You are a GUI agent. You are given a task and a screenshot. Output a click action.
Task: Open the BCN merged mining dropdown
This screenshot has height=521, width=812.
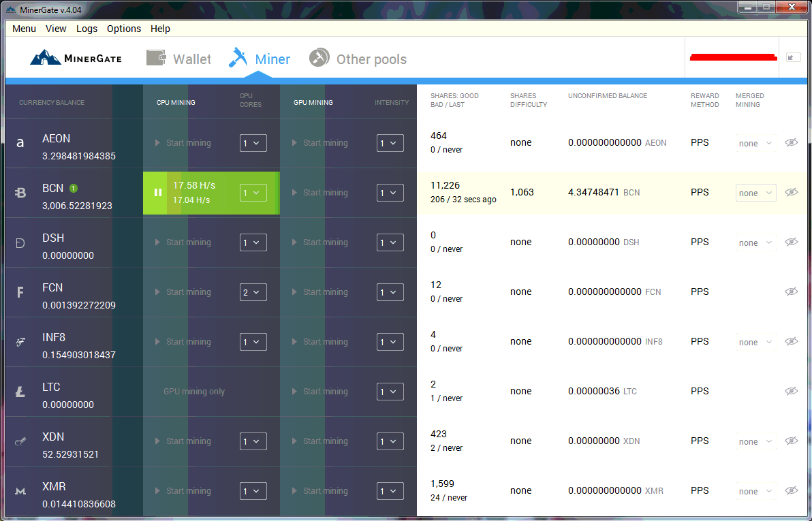[755, 193]
